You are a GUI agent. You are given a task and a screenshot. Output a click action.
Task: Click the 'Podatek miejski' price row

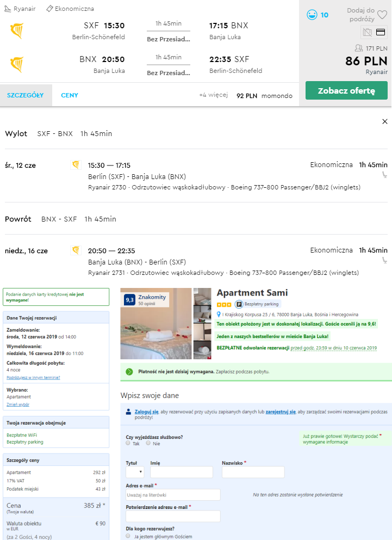(56, 489)
